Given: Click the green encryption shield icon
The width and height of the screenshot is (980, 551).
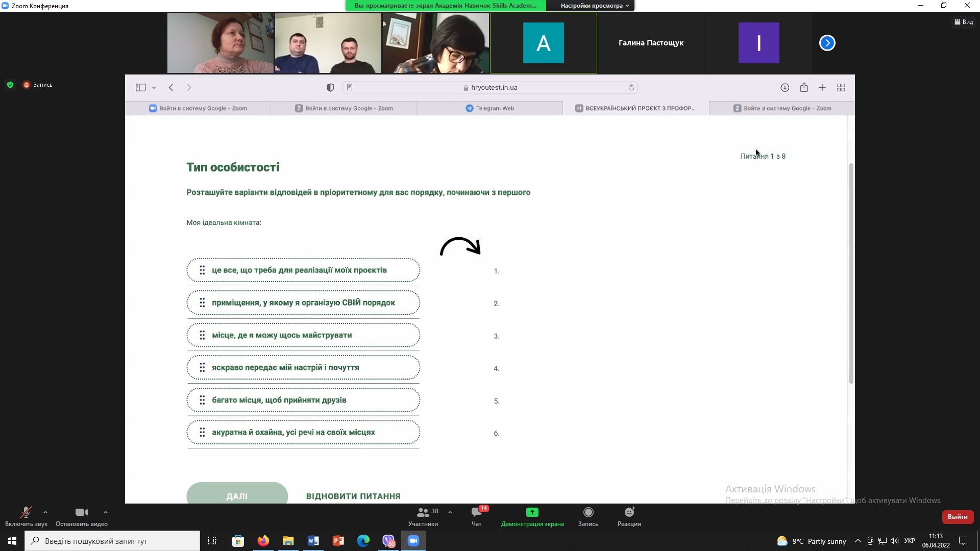Looking at the screenshot, I should tap(10, 85).
